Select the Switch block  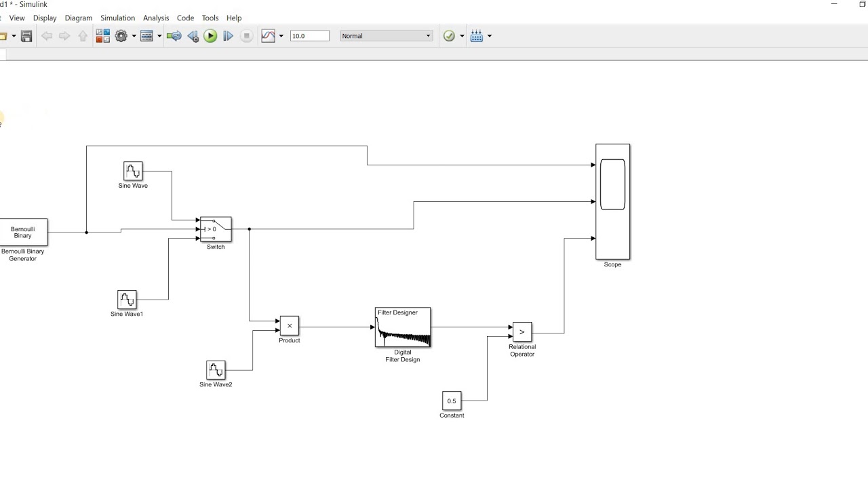pyautogui.click(x=216, y=229)
